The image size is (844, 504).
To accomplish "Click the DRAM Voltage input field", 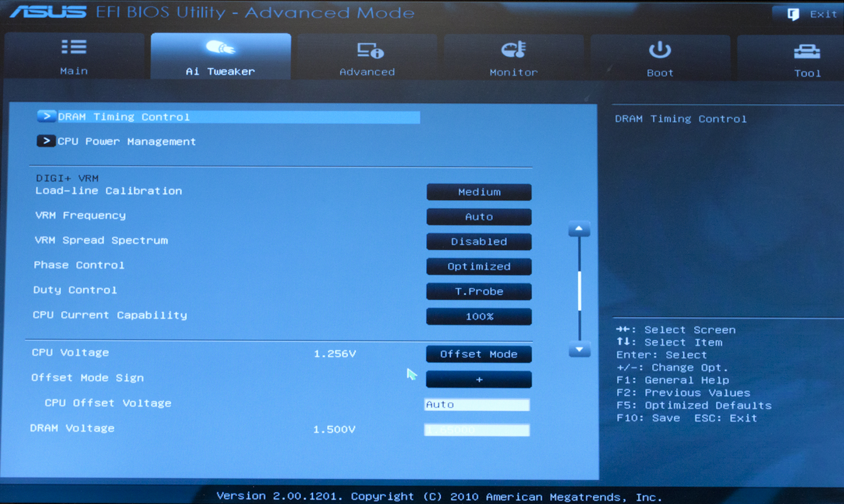I will [x=476, y=429].
